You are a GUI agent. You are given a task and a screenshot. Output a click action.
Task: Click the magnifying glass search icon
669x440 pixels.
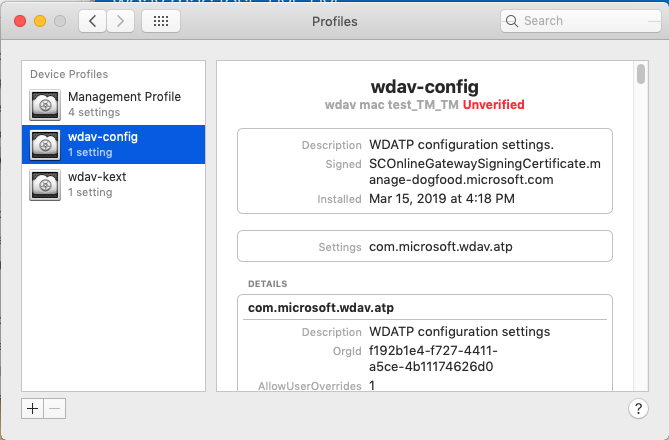(x=512, y=21)
